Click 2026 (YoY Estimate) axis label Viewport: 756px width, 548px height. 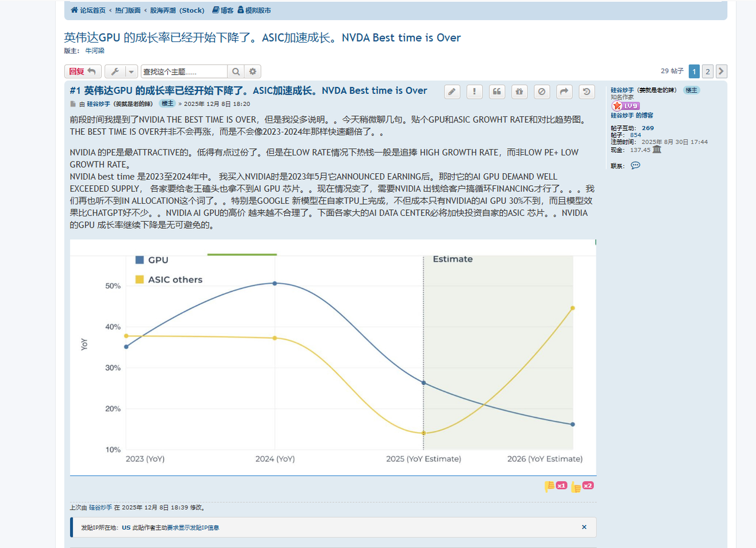pos(544,459)
